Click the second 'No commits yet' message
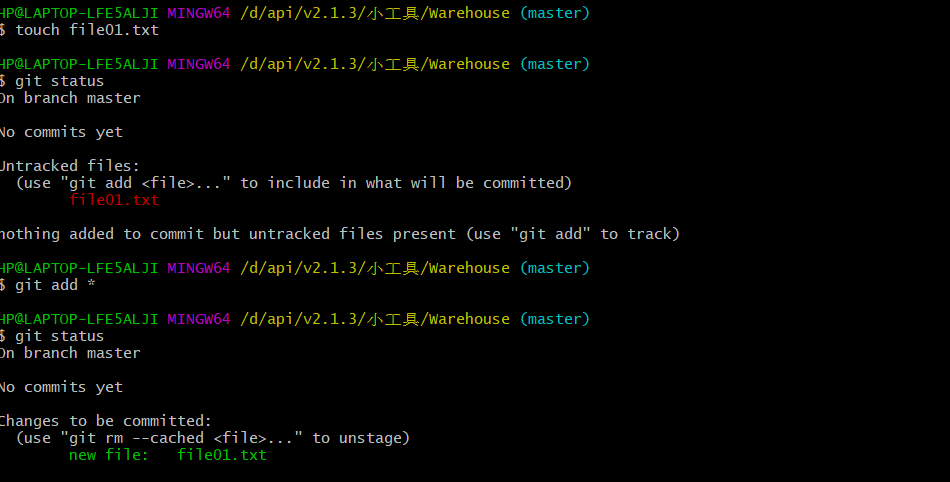Image resolution: width=950 pixels, height=482 pixels. tap(61, 387)
